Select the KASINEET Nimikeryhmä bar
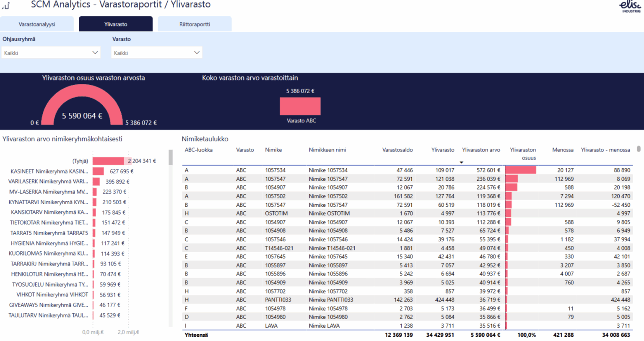The height and width of the screenshot is (341, 644). [x=98, y=172]
